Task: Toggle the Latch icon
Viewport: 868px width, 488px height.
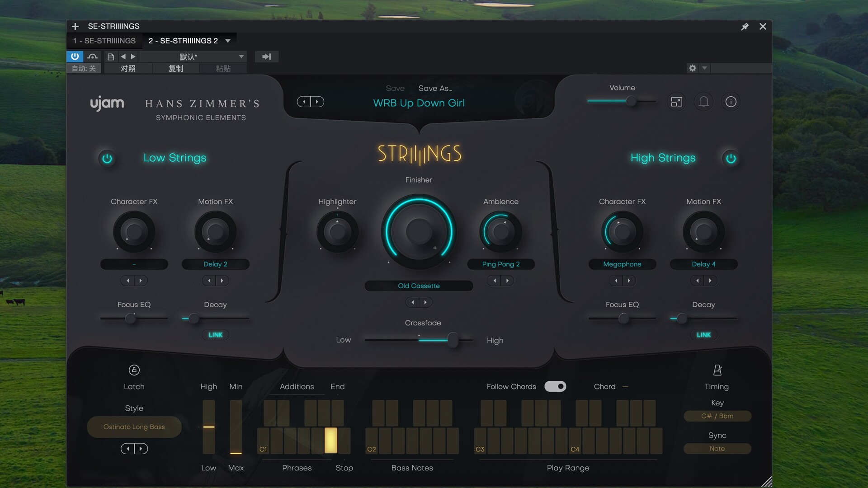Action: tap(134, 370)
